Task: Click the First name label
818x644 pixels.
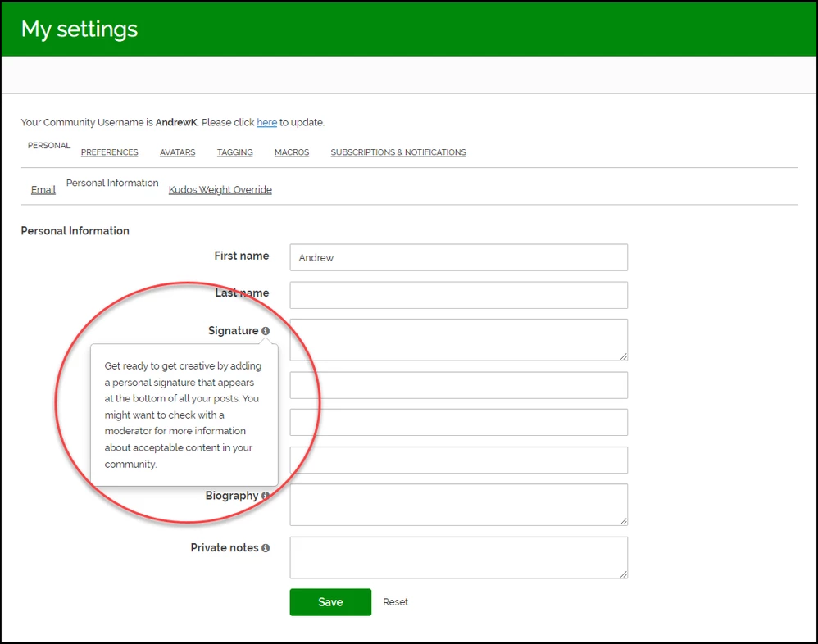Action: point(242,256)
